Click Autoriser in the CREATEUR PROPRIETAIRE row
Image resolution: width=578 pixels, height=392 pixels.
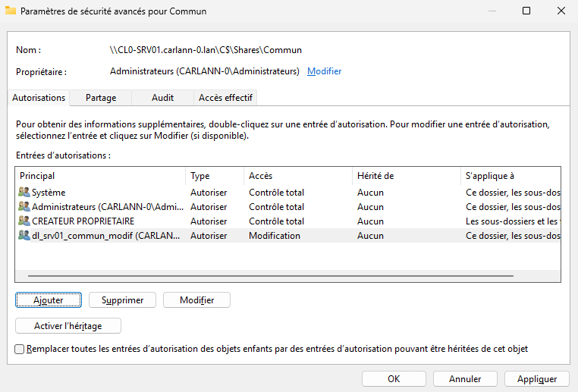click(209, 221)
